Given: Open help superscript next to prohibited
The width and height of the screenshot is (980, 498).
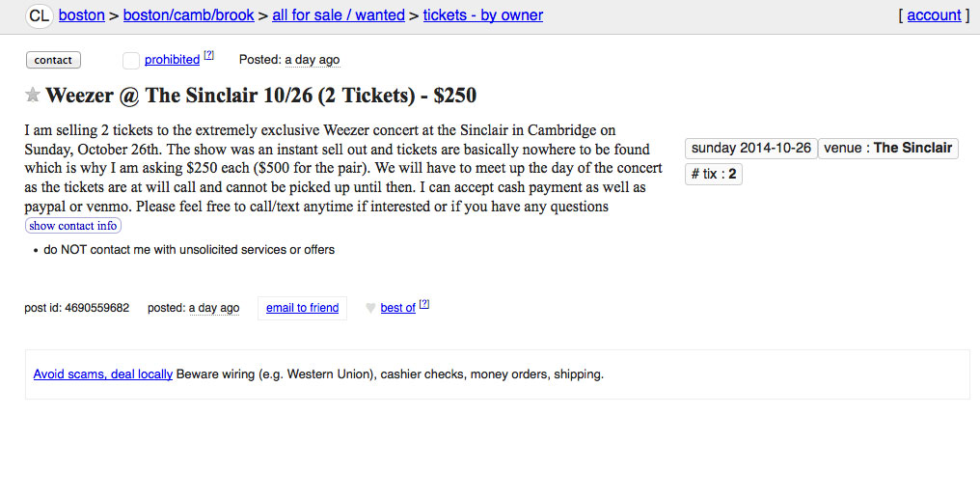Looking at the screenshot, I should 209,56.
